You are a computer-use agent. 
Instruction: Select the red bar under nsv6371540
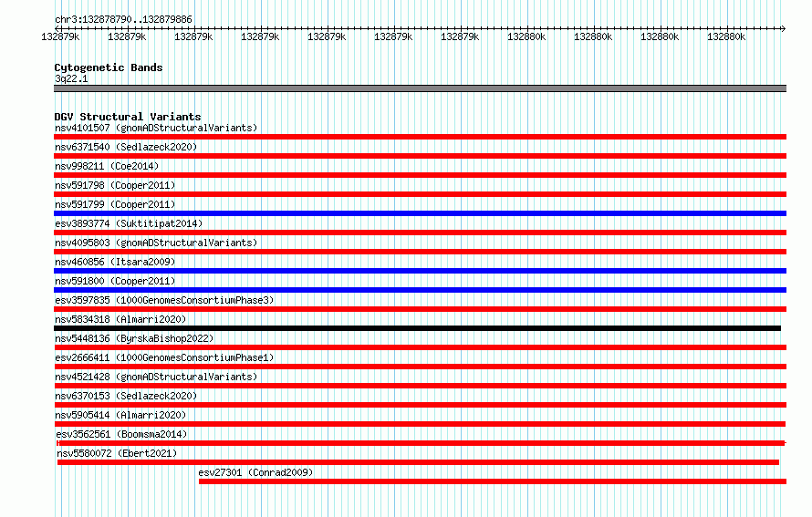(420, 156)
